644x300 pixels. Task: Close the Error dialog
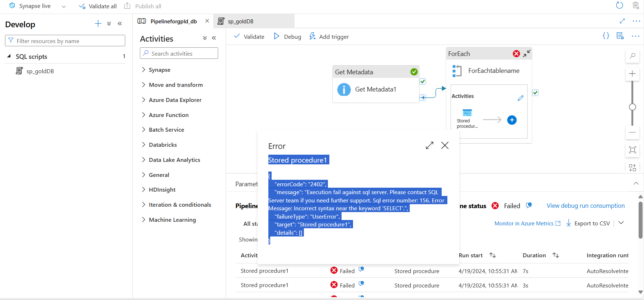pyautogui.click(x=445, y=145)
